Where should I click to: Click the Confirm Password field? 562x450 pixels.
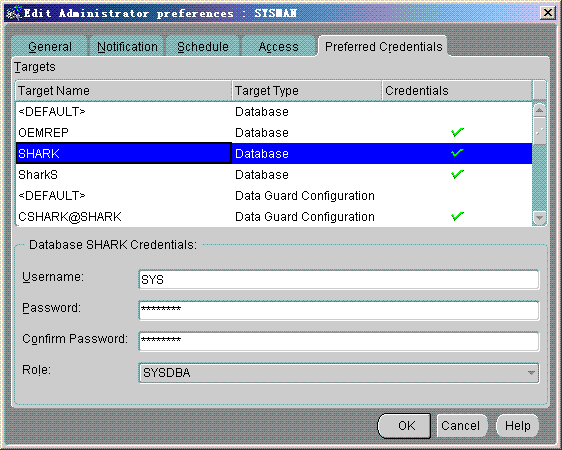click(x=339, y=341)
